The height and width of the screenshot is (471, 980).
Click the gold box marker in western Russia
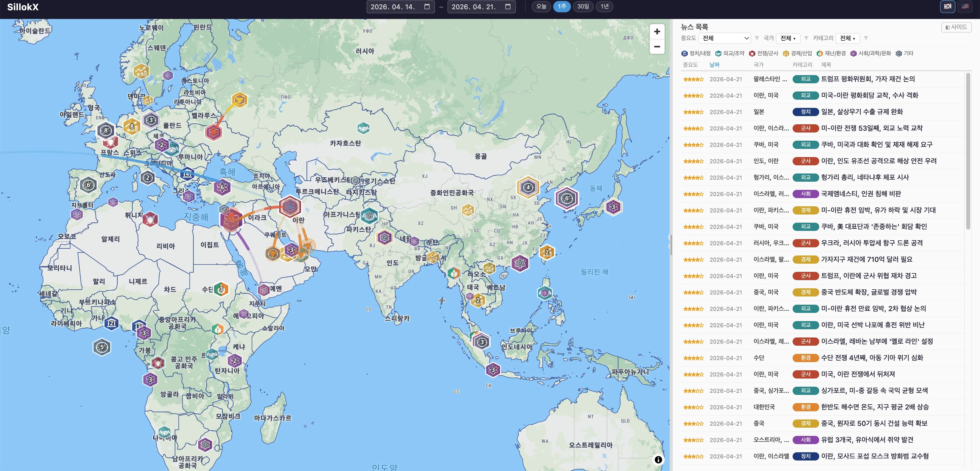[239, 100]
